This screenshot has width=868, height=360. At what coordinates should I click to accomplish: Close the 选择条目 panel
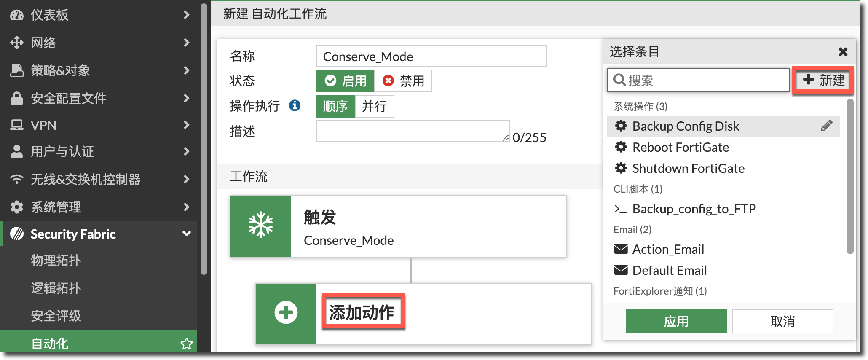pyautogui.click(x=843, y=52)
